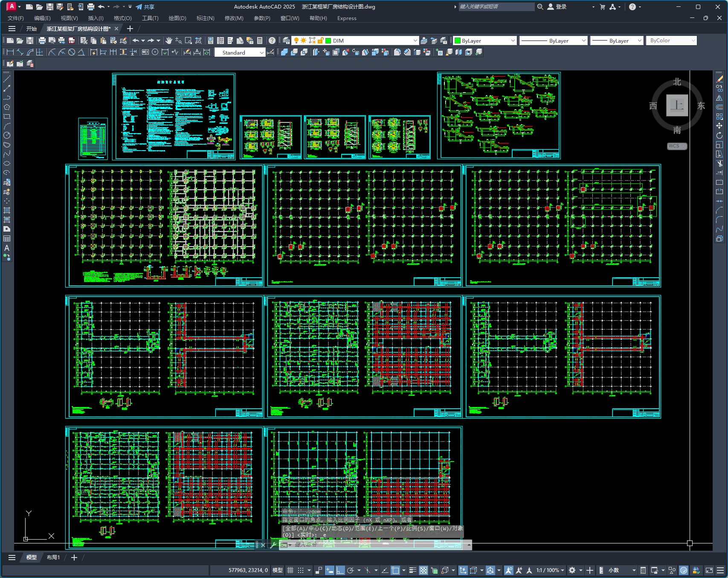Click the green swatch in ByLayer color box
The width and height of the screenshot is (728, 578).
click(x=458, y=41)
